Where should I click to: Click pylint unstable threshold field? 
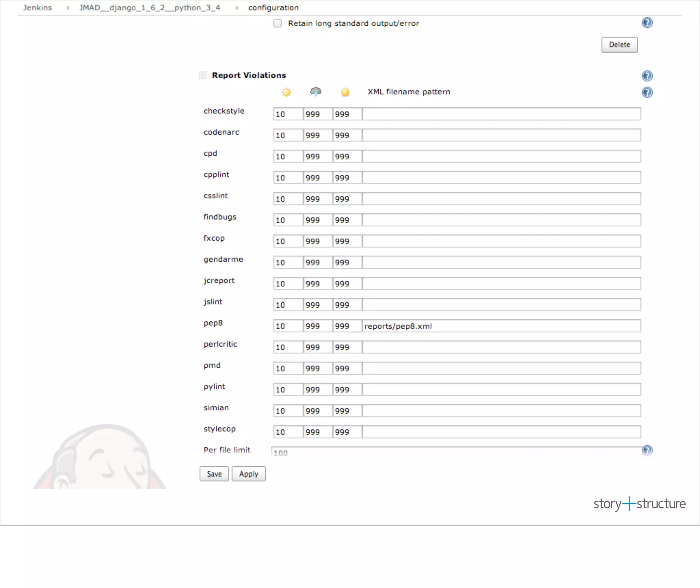[347, 390]
